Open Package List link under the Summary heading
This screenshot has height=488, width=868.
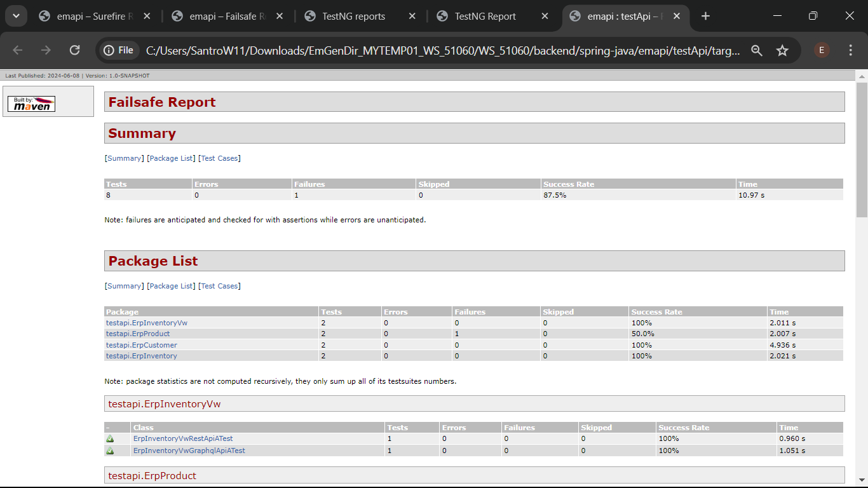coord(171,158)
